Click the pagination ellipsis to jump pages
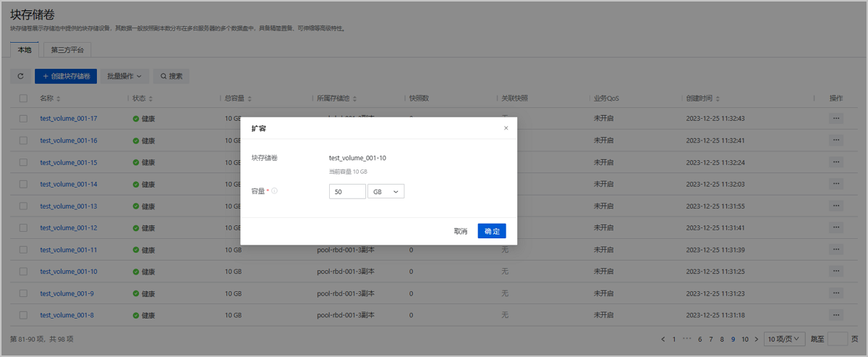Screen dimensions: 868x357 687,339
